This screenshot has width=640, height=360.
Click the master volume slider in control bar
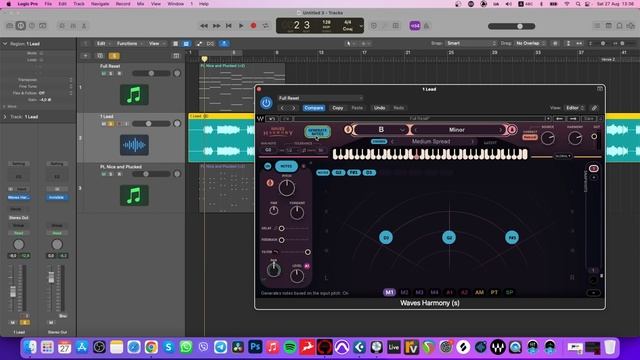pyautogui.click(x=511, y=26)
